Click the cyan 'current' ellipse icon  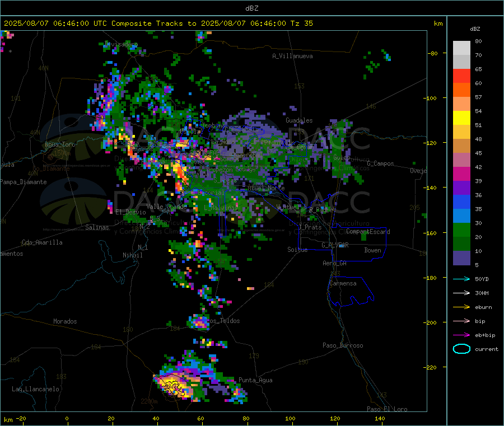pos(461,349)
